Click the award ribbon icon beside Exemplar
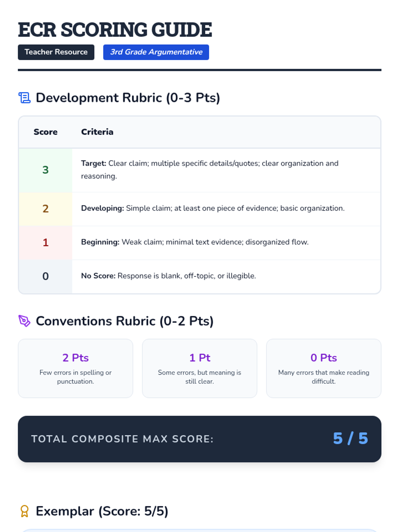Screen dimensions: 399x532 click(24, 511)
